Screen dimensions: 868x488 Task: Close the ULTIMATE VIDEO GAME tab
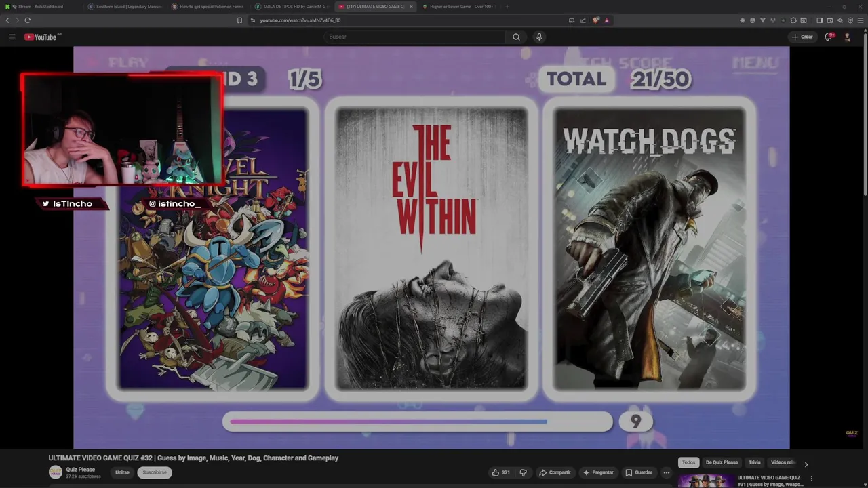tap(411, 7)
